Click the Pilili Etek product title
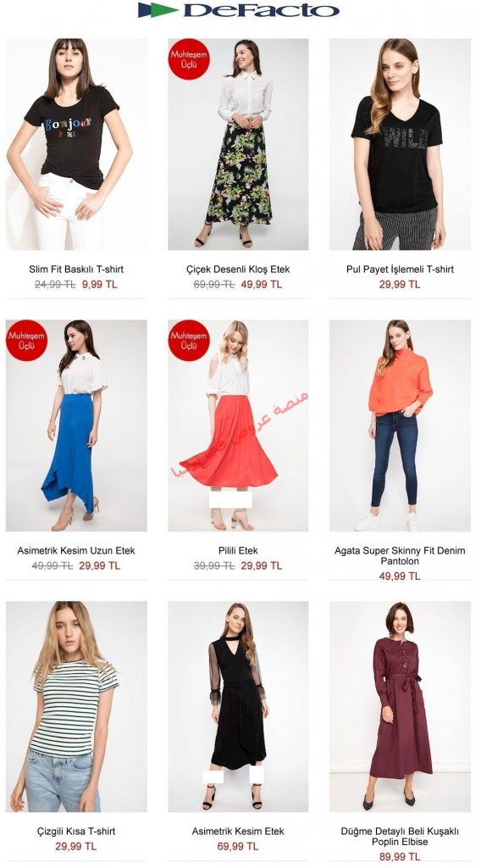481x868 pixels. (x=238, y=551)
